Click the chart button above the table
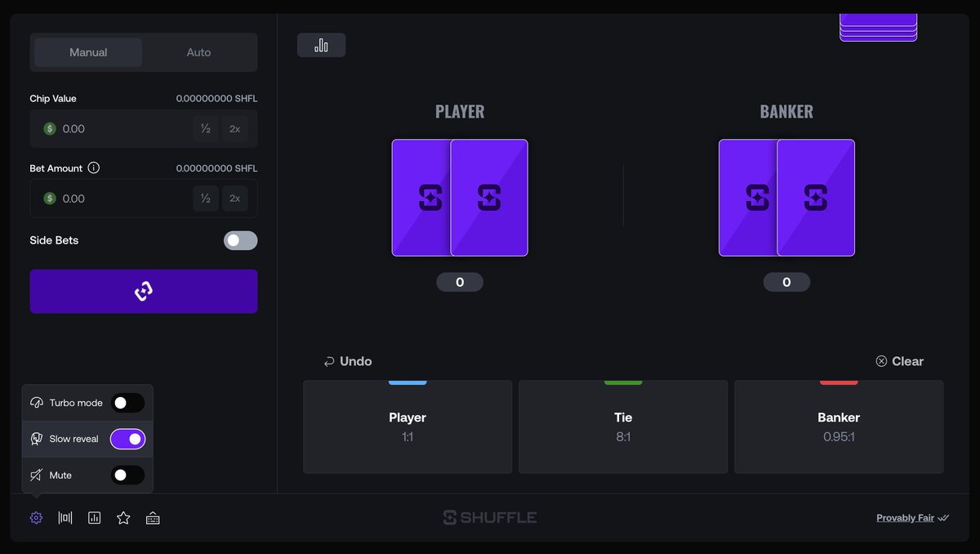980x554 pixels. [x=321, y=45]
